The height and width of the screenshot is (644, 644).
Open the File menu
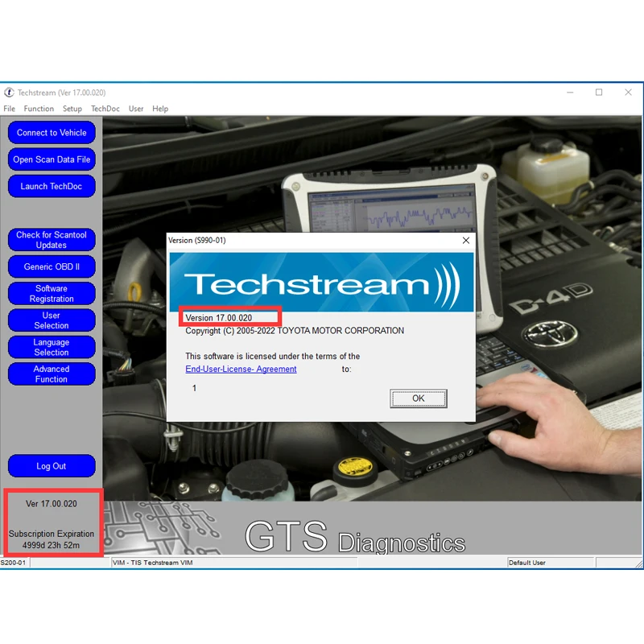[x=9, y=109]
